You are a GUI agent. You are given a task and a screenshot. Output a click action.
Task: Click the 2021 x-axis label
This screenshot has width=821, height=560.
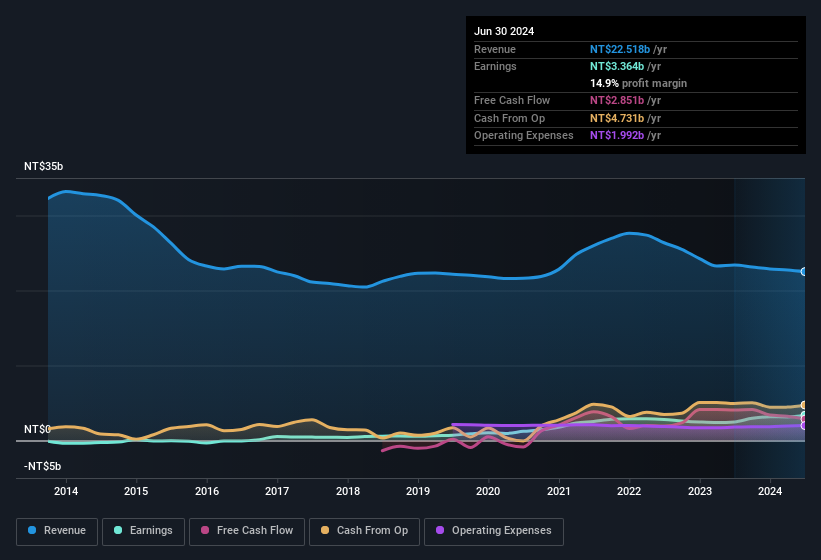559,491
